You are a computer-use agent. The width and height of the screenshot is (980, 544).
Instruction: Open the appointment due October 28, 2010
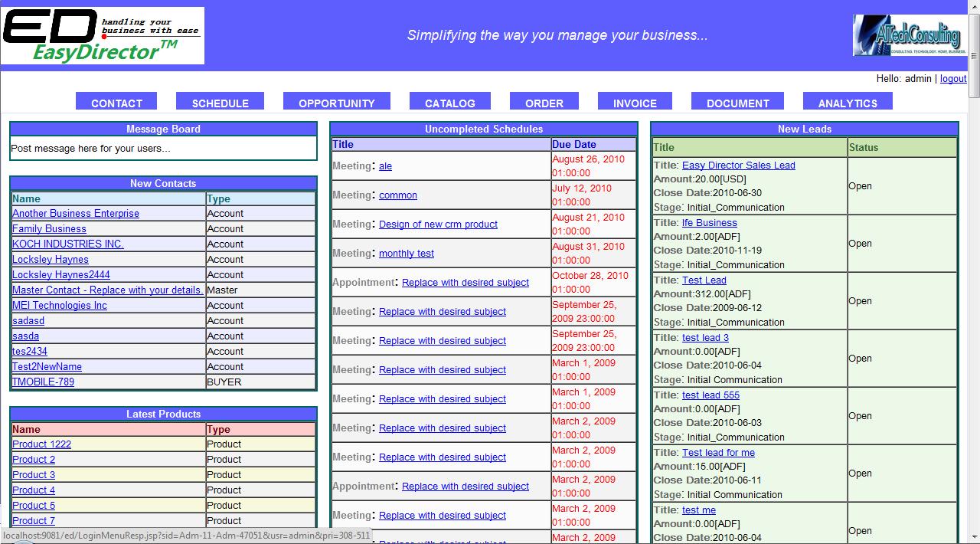point(465,283)
